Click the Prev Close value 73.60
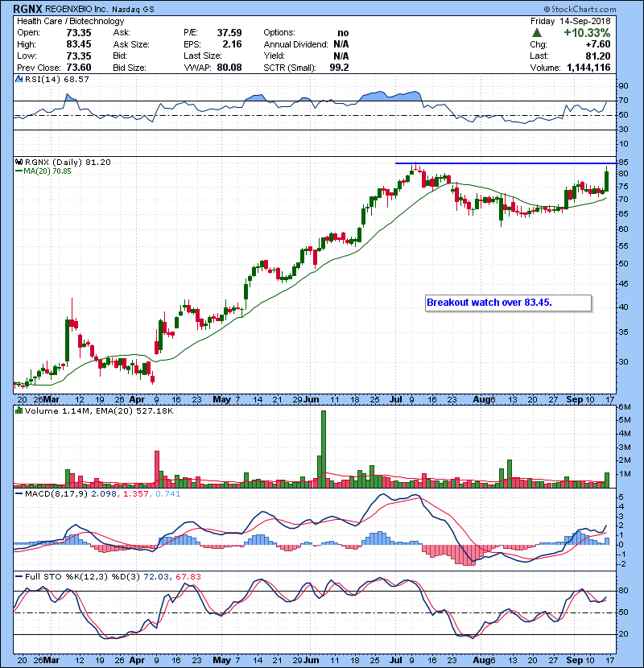 pos(79,68)
